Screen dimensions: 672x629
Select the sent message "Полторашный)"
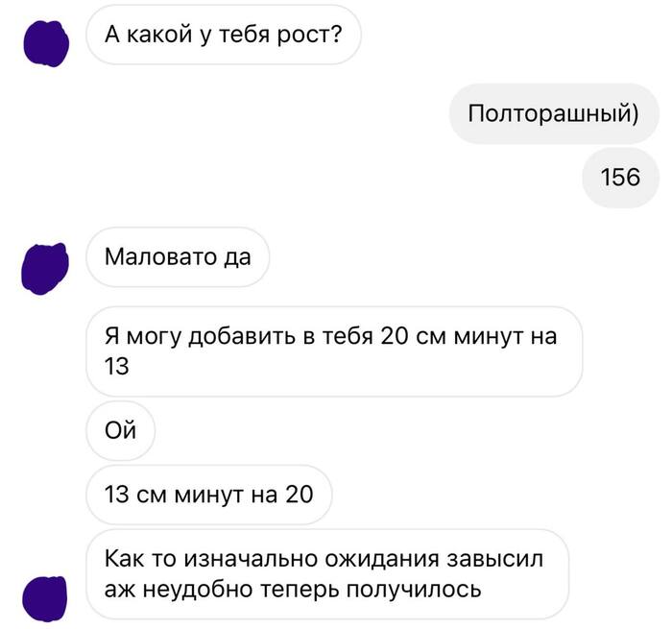(x=553, y=113)
